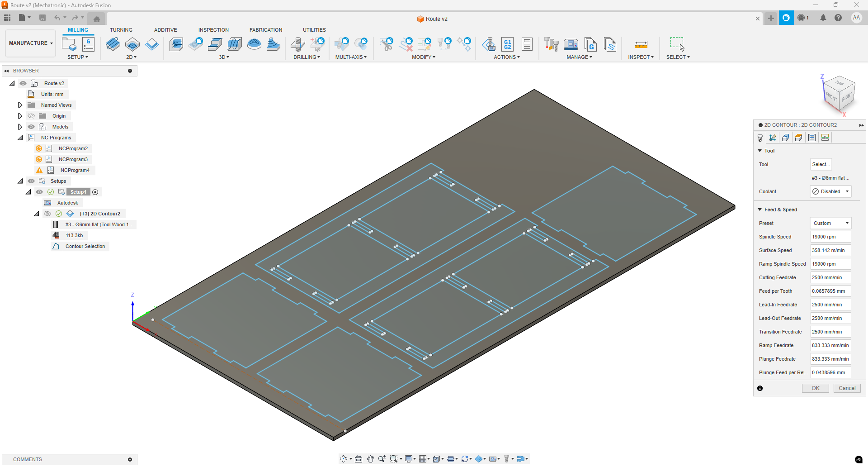The image size is (868, 467).
Task: Click the Look At icon in navigation bar
Action: tap(359, 459)
